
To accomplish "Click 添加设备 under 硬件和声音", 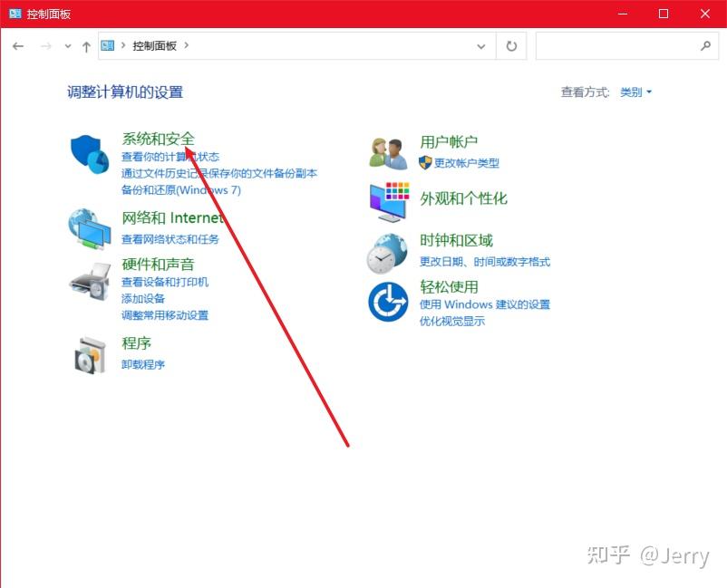I will point(145,299).
